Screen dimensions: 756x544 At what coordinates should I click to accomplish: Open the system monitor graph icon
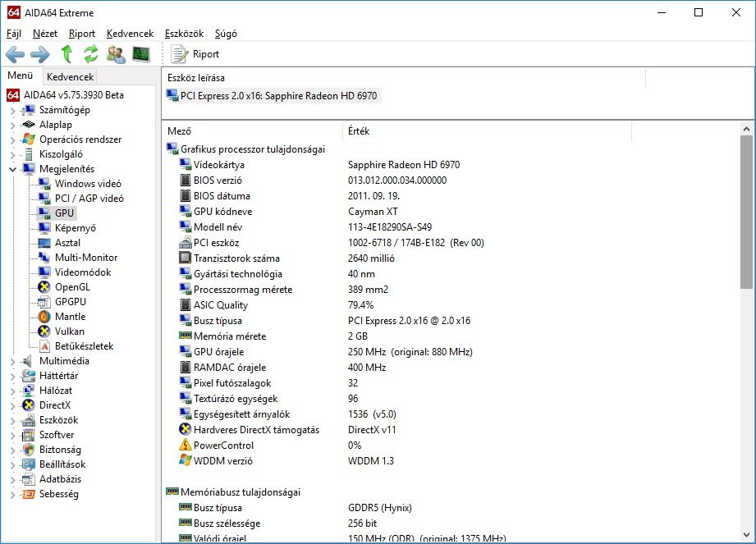coord(141,54)
